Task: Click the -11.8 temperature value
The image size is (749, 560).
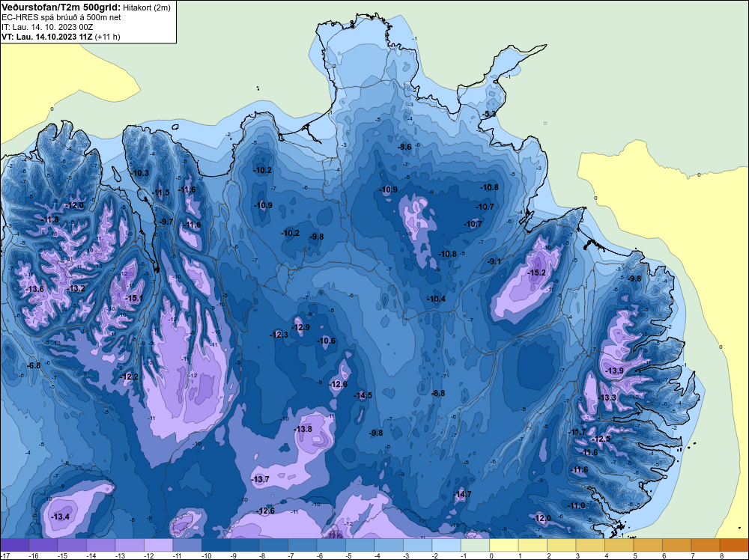Action: click(49, 219)
